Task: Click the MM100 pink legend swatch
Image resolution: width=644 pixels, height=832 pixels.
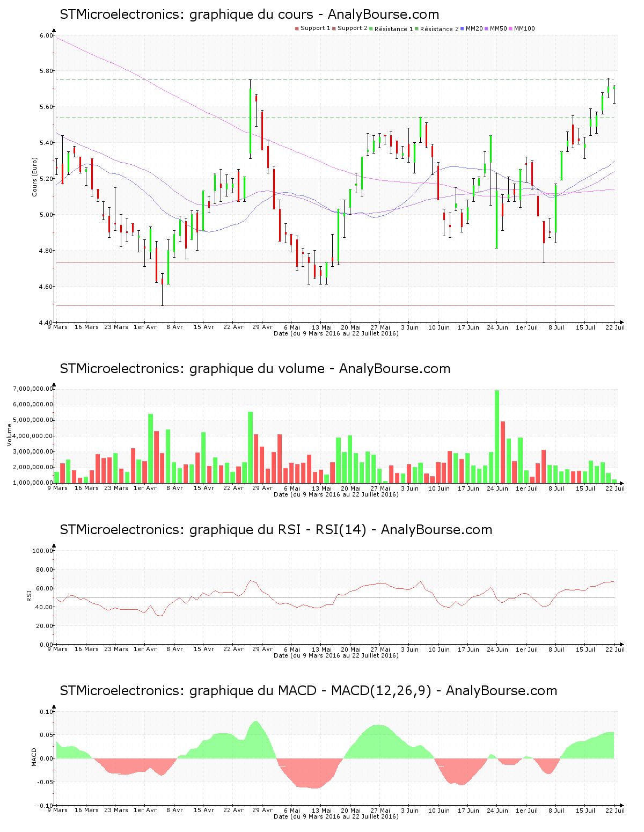Action: (510, 28)
